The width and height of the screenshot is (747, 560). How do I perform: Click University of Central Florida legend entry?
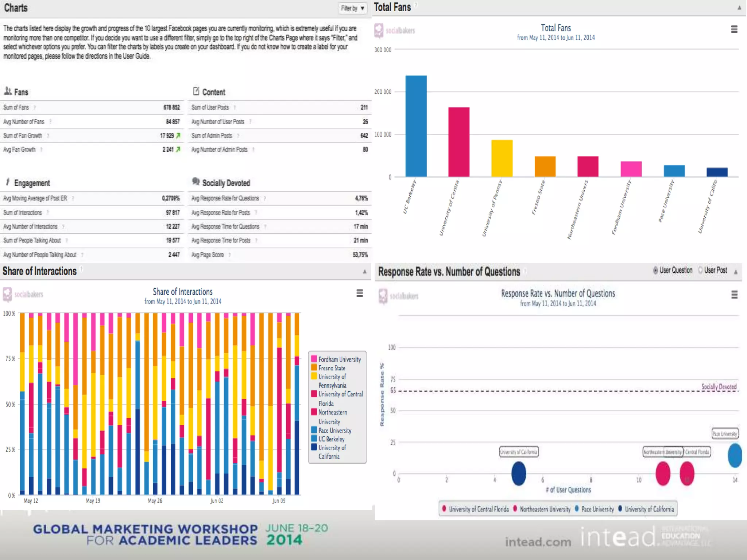478,509
